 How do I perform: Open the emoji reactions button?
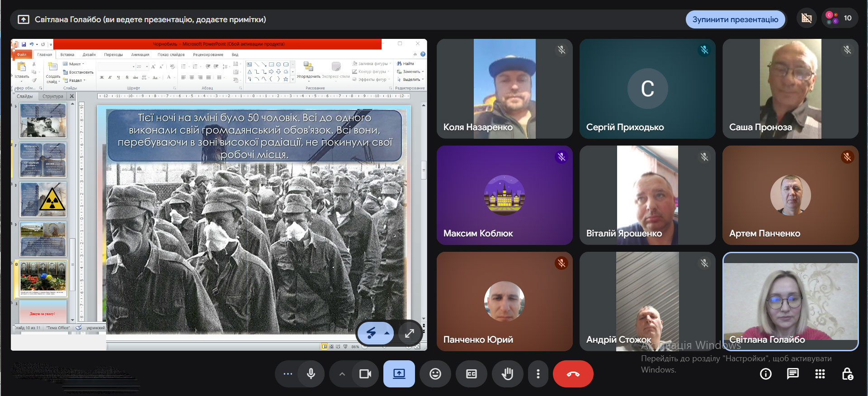click(435, 374)
